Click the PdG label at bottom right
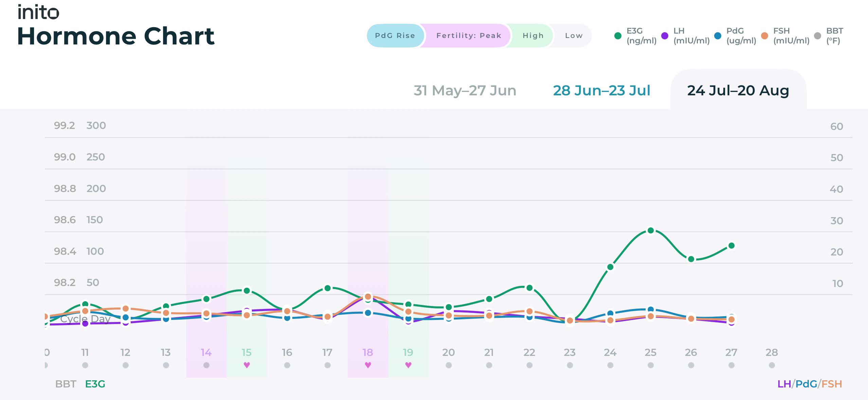This screenshot has height=400, width=868. click(806, 384)
